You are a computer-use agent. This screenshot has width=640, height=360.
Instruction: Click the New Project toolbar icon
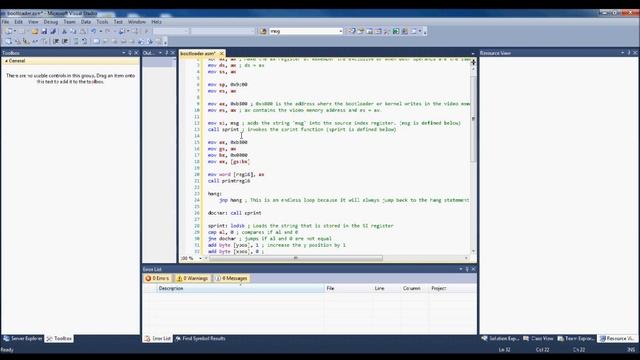click(x=8, y=31)
